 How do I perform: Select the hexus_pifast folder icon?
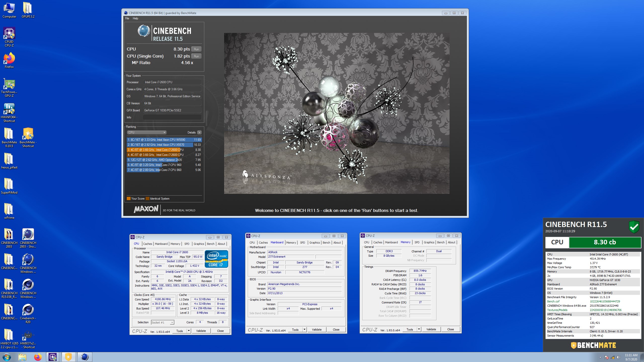(9, 161)
